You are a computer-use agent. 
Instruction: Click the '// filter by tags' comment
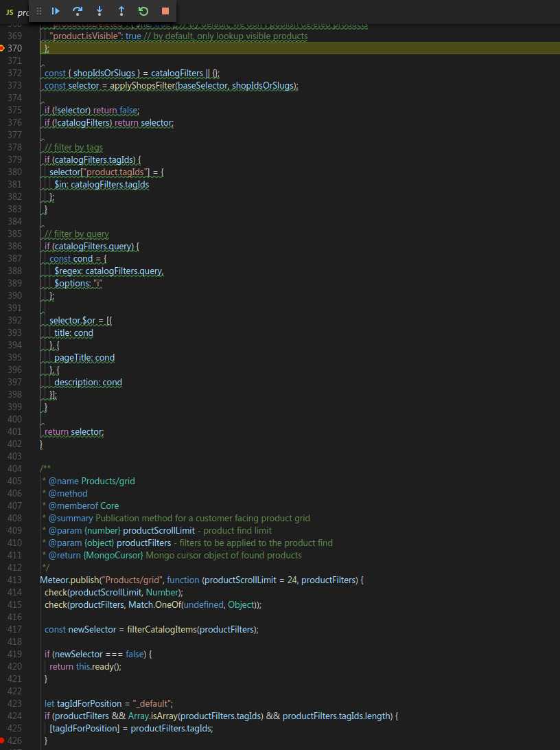coord(73,147)
